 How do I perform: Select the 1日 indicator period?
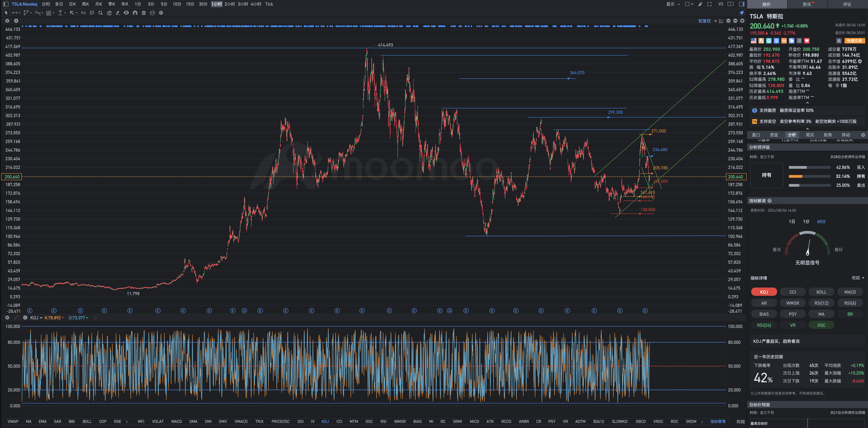click(x=792, y=221)
